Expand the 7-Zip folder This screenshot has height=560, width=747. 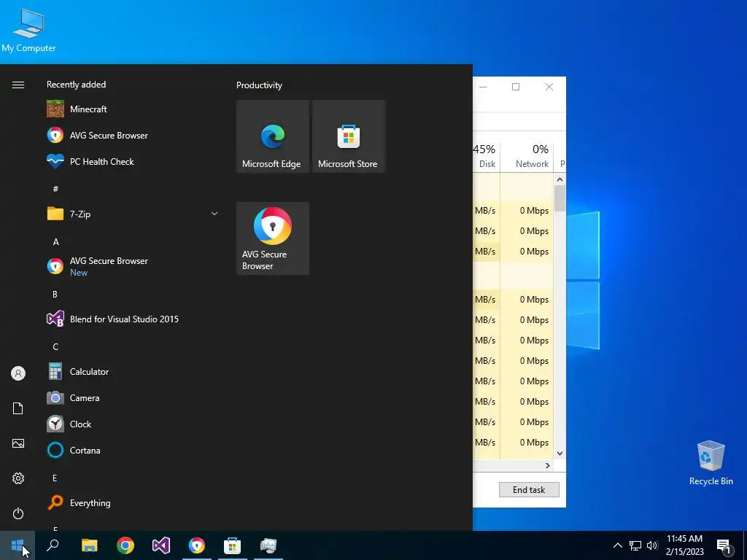pos(214,214)
